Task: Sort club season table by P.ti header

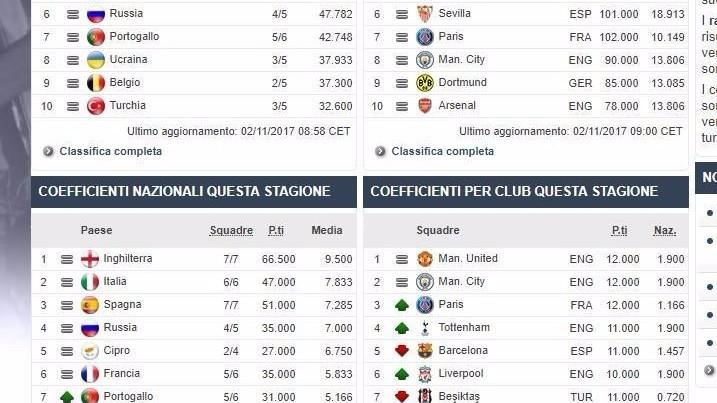Action: pyautogui.click(x=619, y=231)
